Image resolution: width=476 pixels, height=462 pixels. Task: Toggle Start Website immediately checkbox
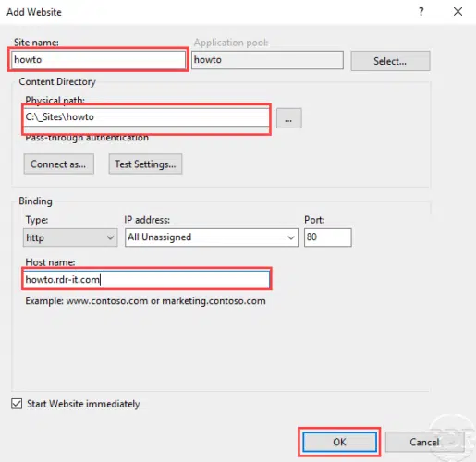[17, 404]
